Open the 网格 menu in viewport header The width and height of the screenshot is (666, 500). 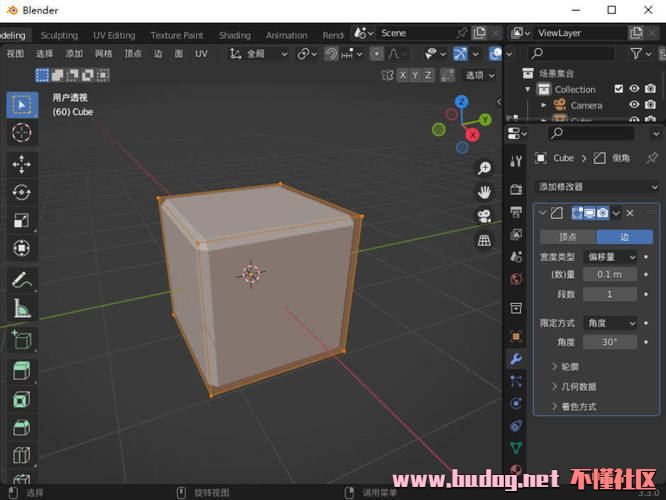pyautogui.click(x=104, y=54)
